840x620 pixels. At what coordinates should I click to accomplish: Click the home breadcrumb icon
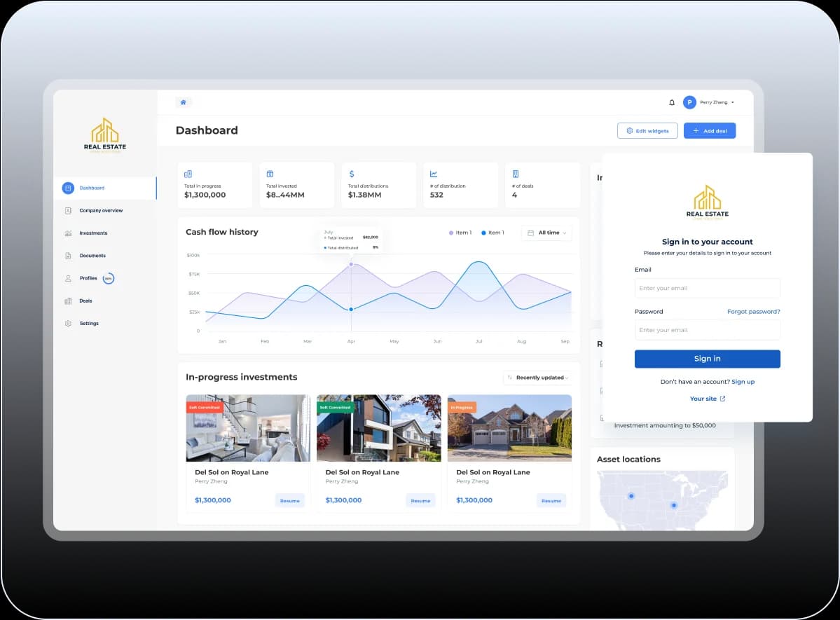pos(183,102)
